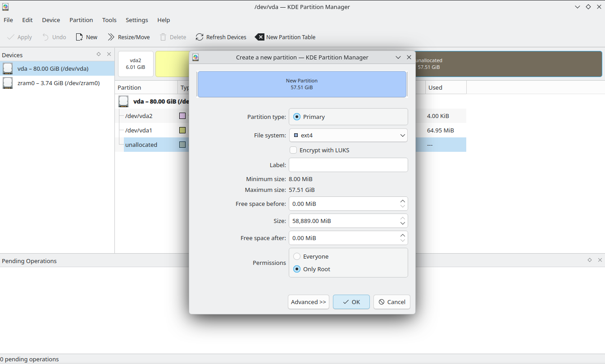Select the /dev/vda1 partition row

(x=295, y=130)
